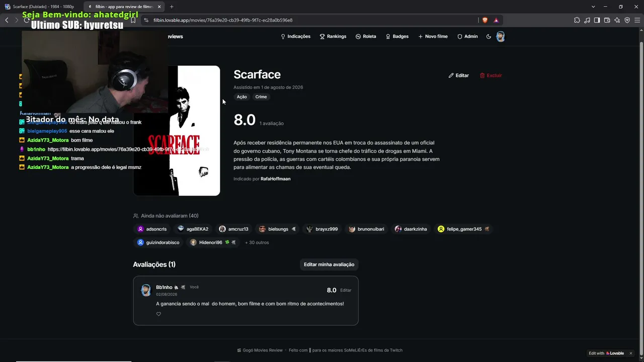Click the 'Ainda não avaliaram (40)' heading

click(x=170, y=216)
